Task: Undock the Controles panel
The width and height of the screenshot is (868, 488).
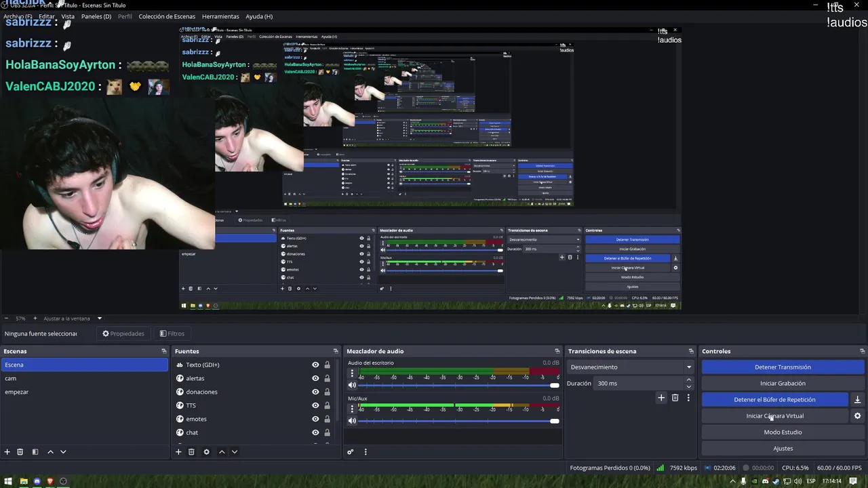Action: [863, 351]
